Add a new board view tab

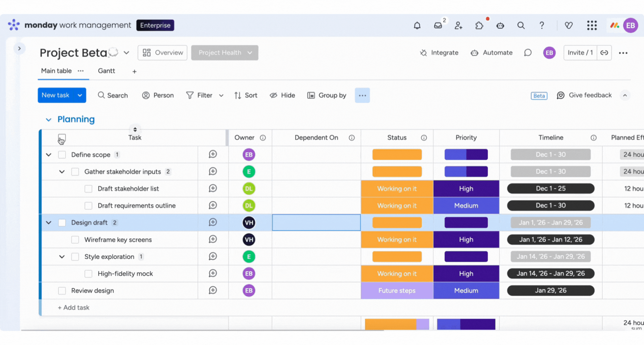pyautogui.click(x=134, y=71)
